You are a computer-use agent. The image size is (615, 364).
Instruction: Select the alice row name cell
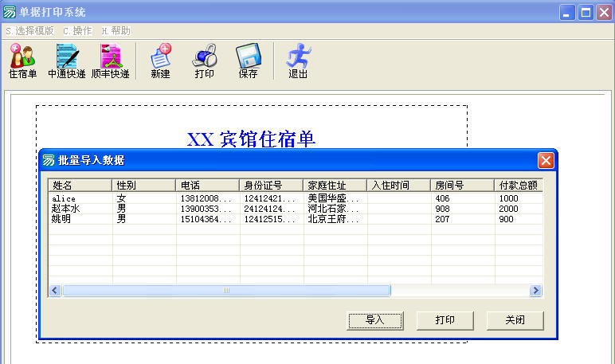(64, 198)
